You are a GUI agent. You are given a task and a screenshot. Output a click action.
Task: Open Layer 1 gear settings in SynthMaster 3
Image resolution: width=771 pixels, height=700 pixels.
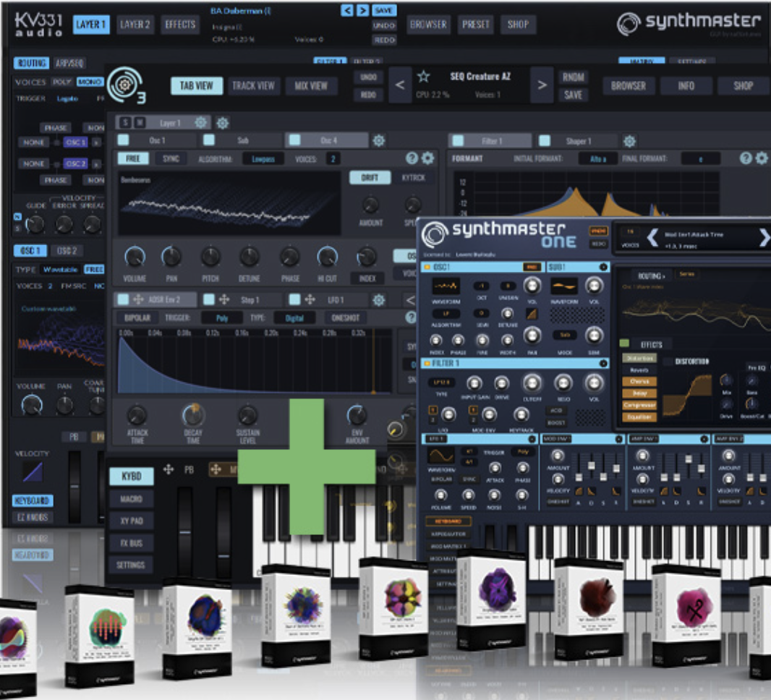[200, 122]
